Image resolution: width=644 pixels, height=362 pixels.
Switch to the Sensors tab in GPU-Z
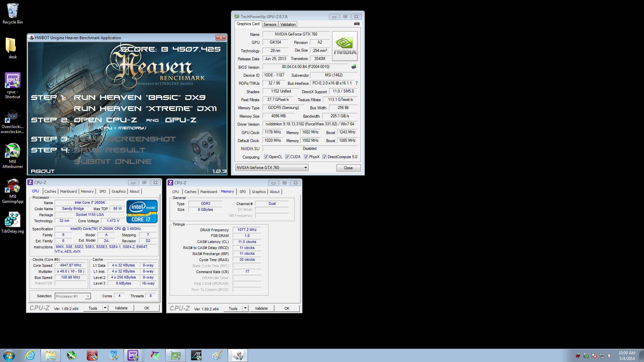(270, 24)
